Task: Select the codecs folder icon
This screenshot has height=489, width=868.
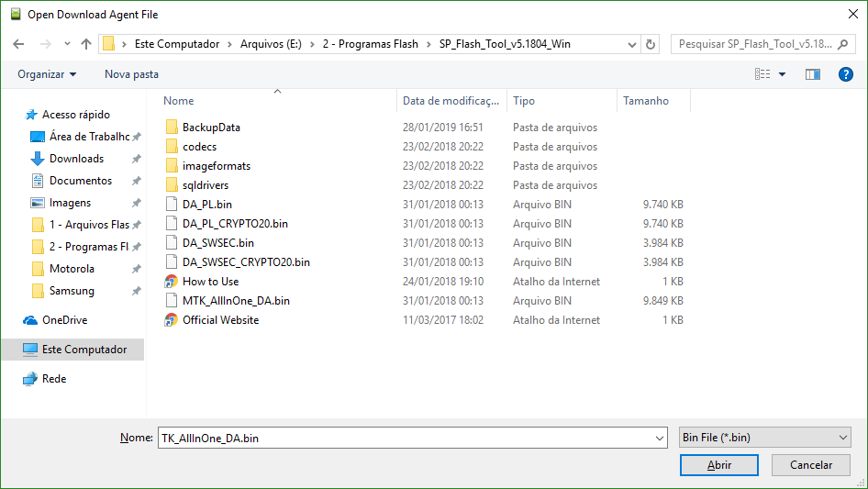Action: (172, 147)
